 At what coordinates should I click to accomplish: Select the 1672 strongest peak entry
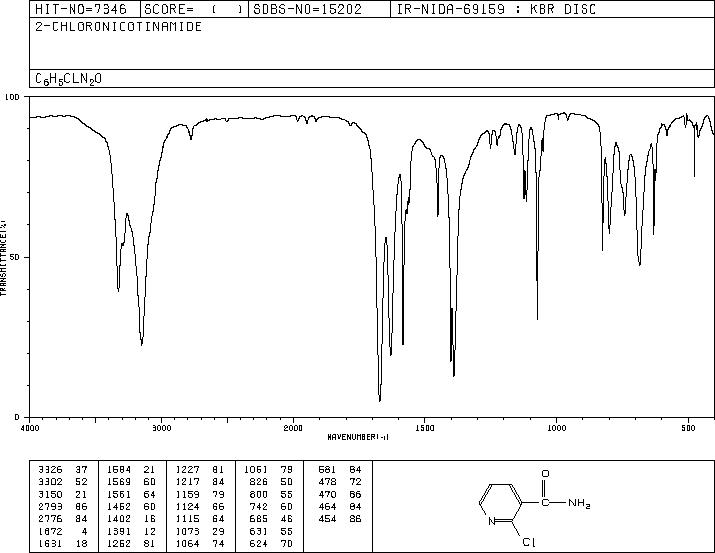[63, 532]
